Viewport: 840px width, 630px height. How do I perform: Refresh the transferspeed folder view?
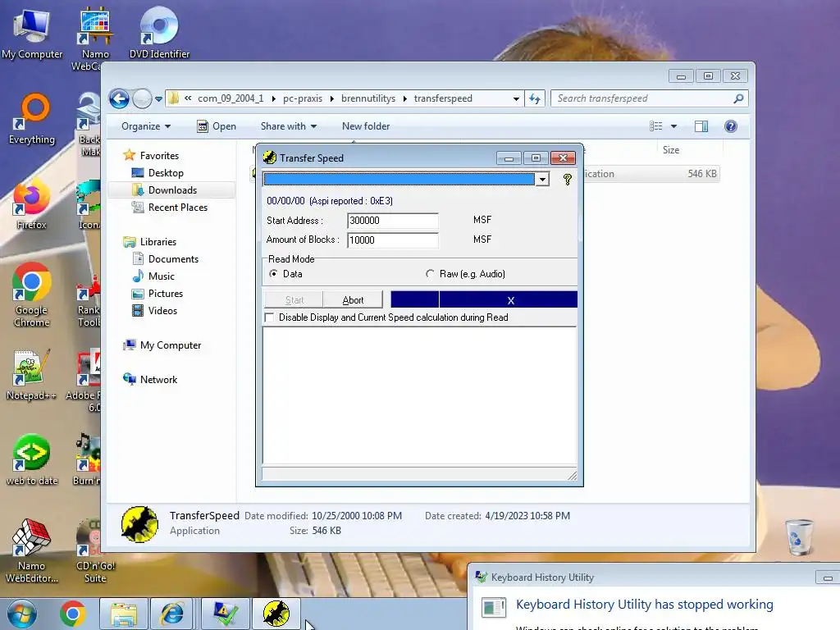535,98
